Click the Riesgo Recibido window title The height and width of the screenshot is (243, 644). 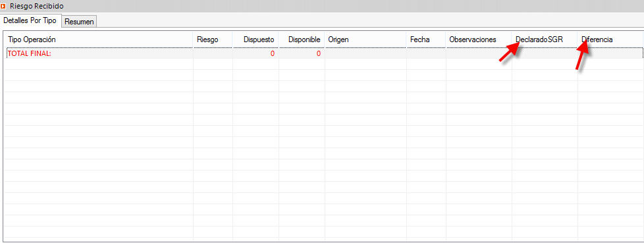point(37,6)
